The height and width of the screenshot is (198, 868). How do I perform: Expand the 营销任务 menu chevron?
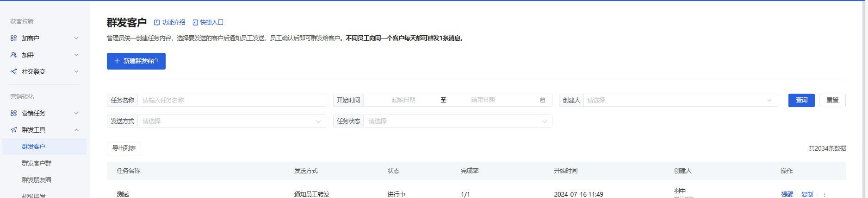coord(76,113)
